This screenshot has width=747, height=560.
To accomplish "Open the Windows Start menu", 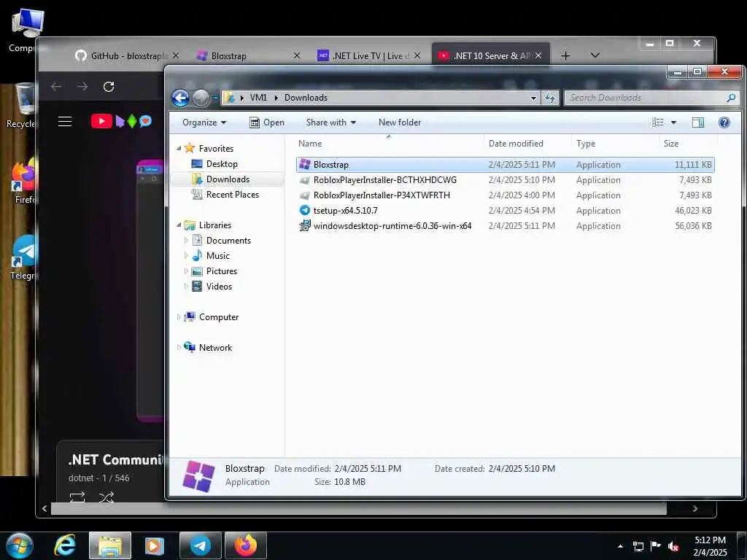I will (20, 545).
